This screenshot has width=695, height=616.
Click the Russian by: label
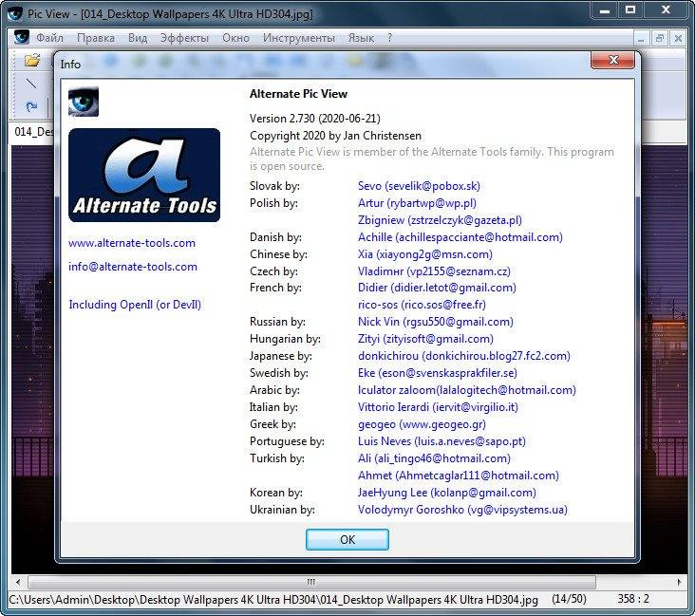[277, 322]
